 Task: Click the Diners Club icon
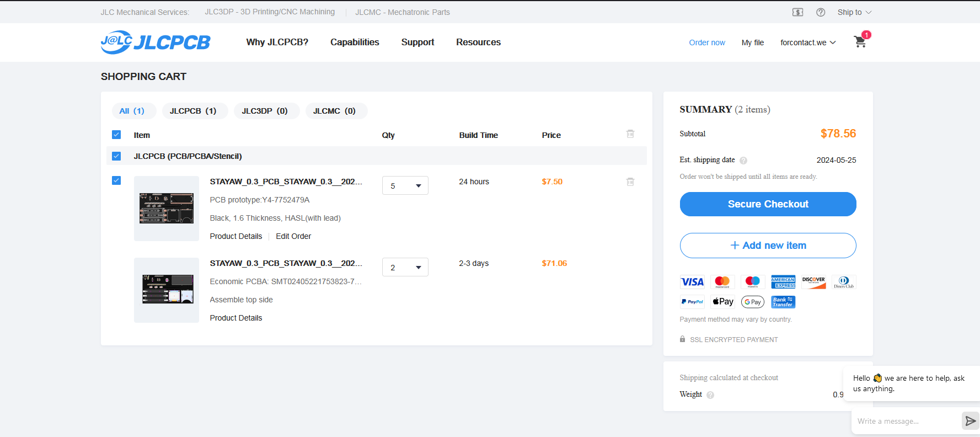point(844,282)
